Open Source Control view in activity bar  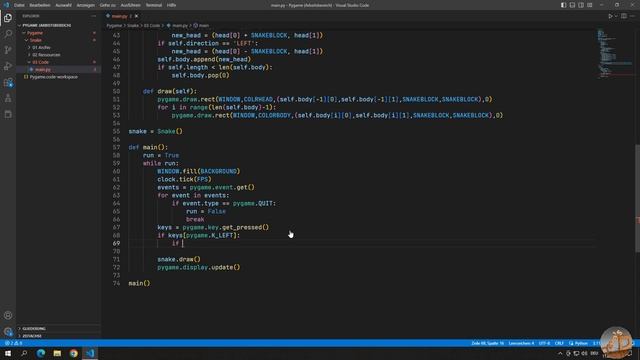click(8, 50)
